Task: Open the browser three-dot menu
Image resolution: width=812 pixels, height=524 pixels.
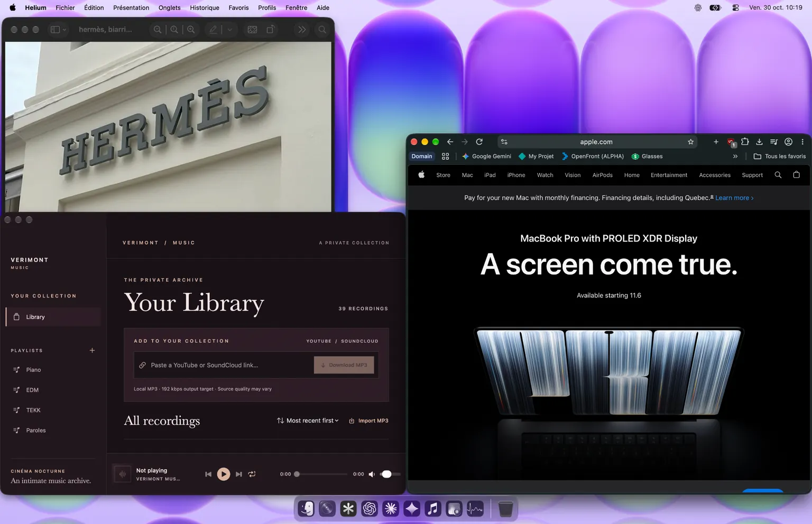Action: click(x=802, y=142)
